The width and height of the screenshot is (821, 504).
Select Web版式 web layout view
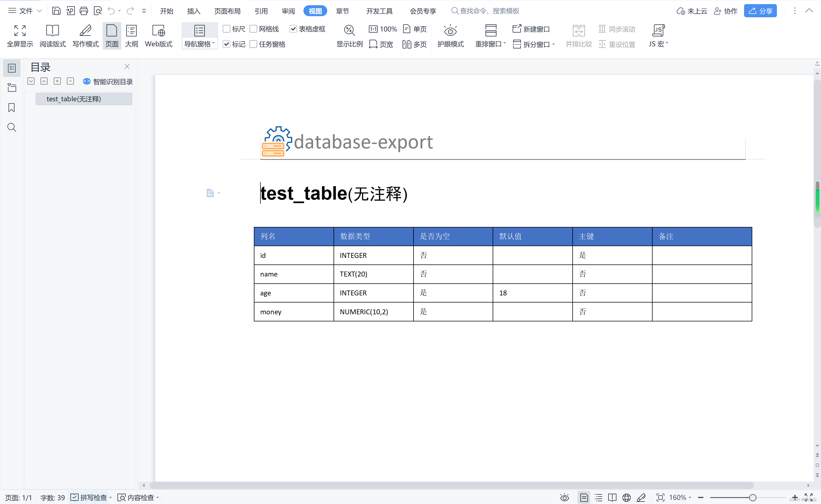(158, 35)
